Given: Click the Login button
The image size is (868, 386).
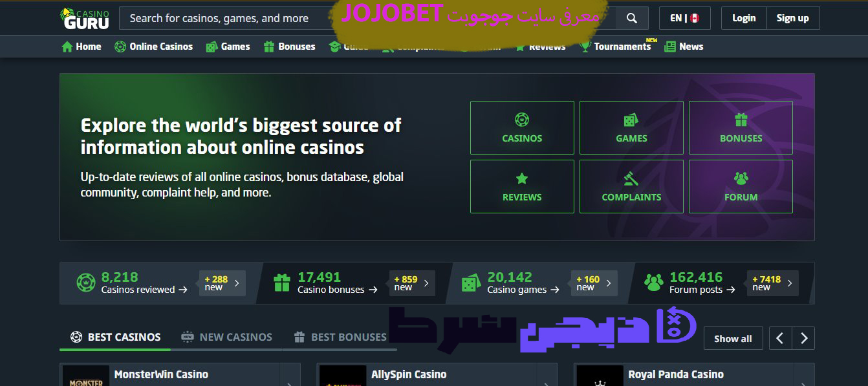Looking at the screenshot, I should pyautogui.click(x=744, y=18).
